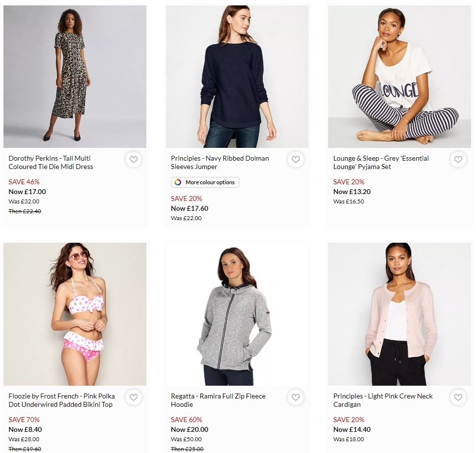Click the wishlist heart for the Ramira Fleece Hoodie
Viewport: 476px width, 453px height.
[x=296, y=397]
